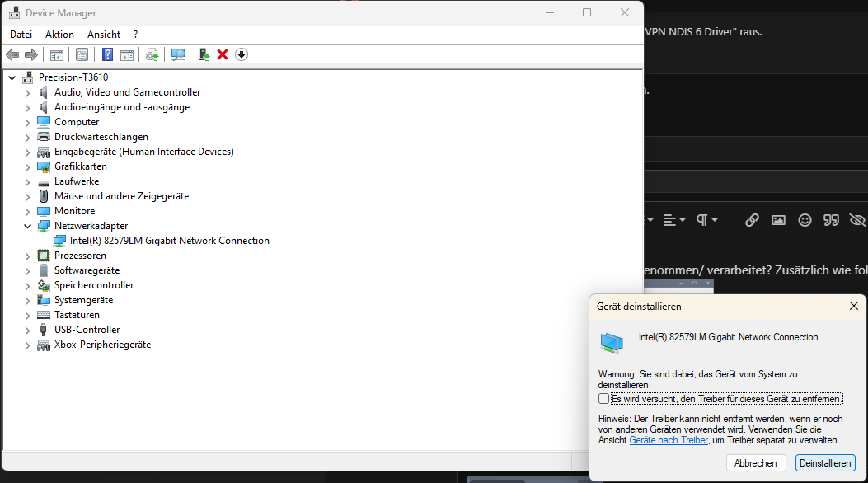Select the Netzwerkadapter label
The height and width of the screenshot is (483, 868).
(91, 226)
